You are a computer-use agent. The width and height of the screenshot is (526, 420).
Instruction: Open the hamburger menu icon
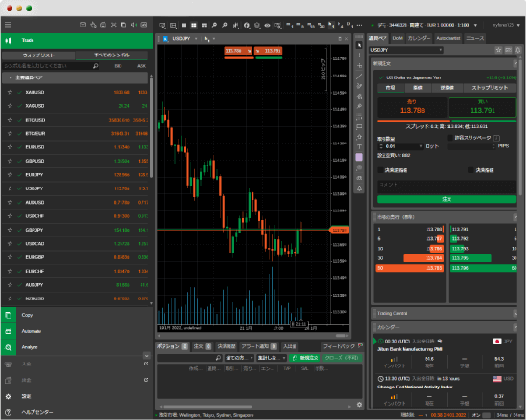[8, 25]
